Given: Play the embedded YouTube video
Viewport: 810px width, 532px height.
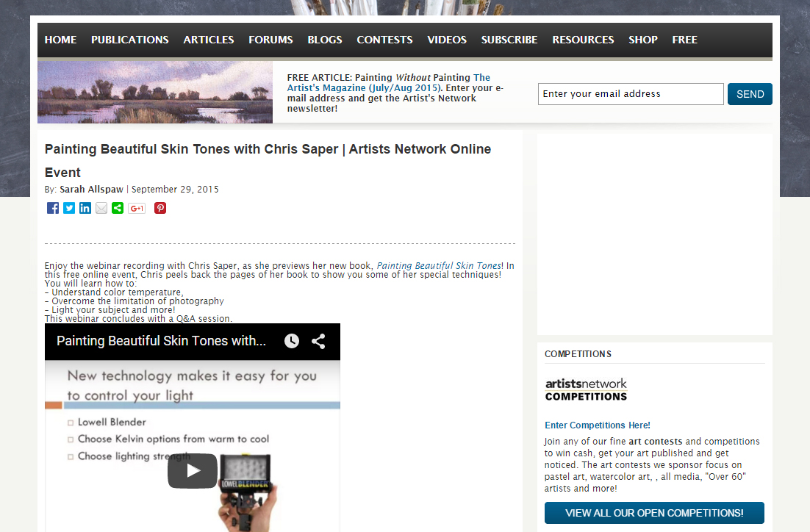Looking at the screenshot, I should [193, 471].
